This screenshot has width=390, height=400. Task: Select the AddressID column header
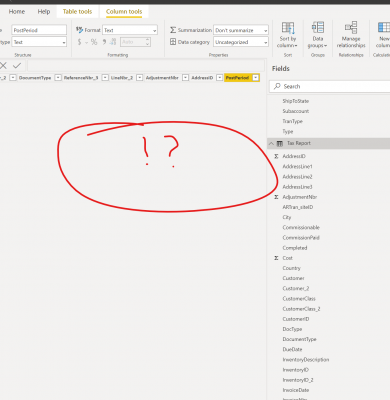point(202,78)
